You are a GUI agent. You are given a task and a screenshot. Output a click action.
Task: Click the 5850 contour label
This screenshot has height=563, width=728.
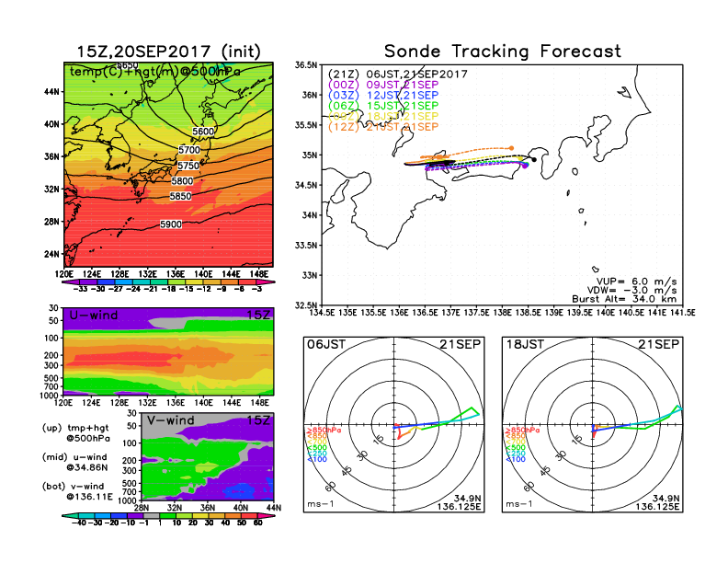tap(180, 196)
